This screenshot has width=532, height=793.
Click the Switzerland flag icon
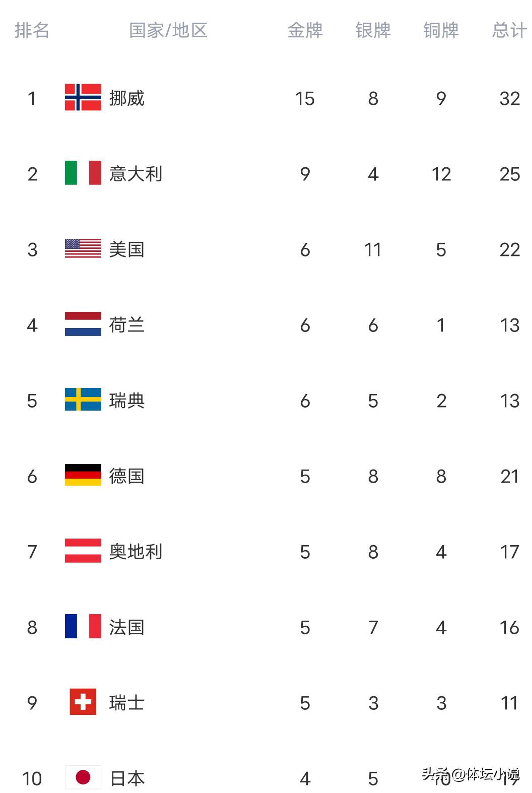pyautogui.click(x=83, y=702)
